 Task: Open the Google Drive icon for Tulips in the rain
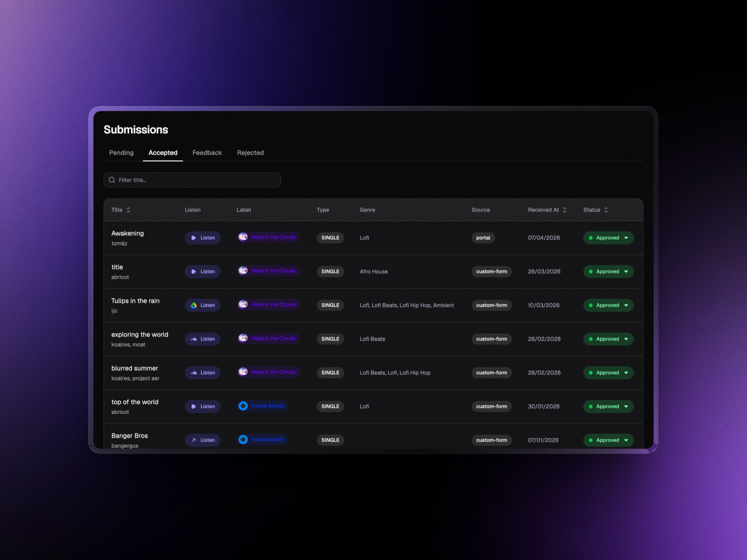point(193,305)
